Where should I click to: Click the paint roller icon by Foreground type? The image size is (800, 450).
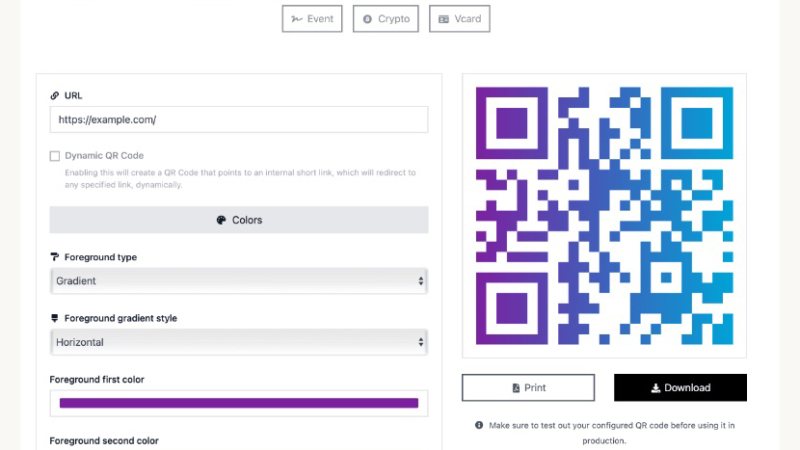click(x=55, y=257)
